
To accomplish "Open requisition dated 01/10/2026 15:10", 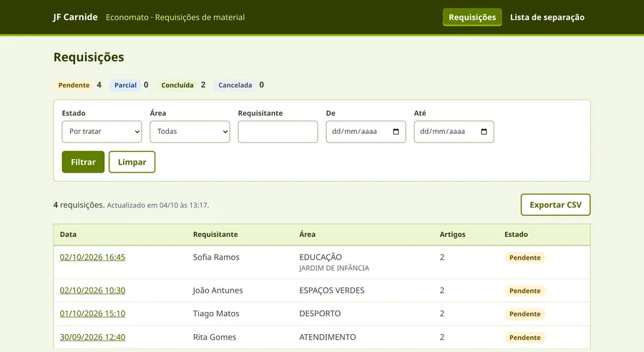I will pos(92,313).
